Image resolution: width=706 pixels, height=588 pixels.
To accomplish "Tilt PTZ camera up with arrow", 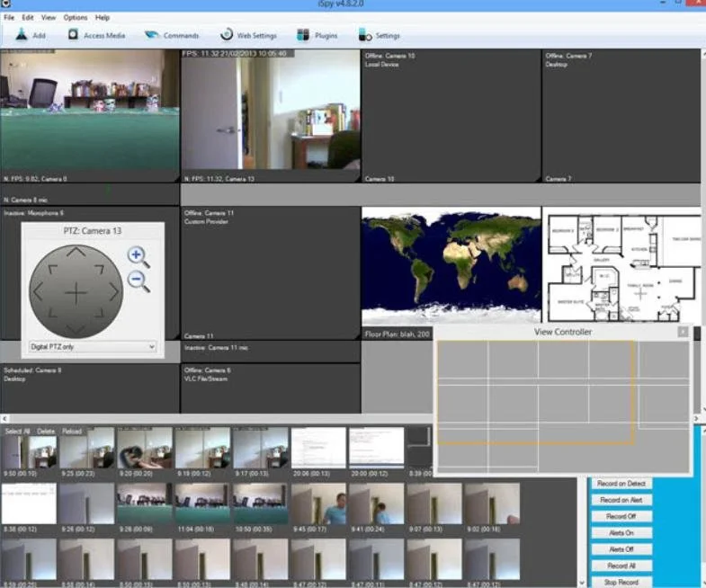I will [76, 251].
